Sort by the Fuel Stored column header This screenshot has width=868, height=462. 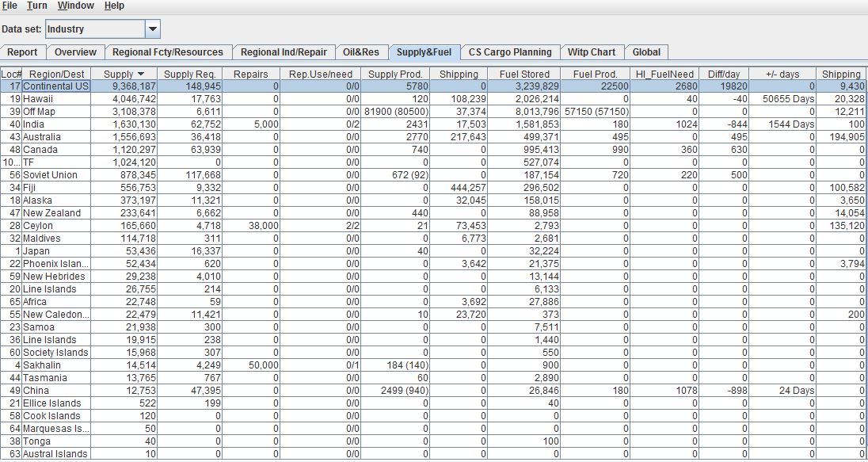(523, 74)
